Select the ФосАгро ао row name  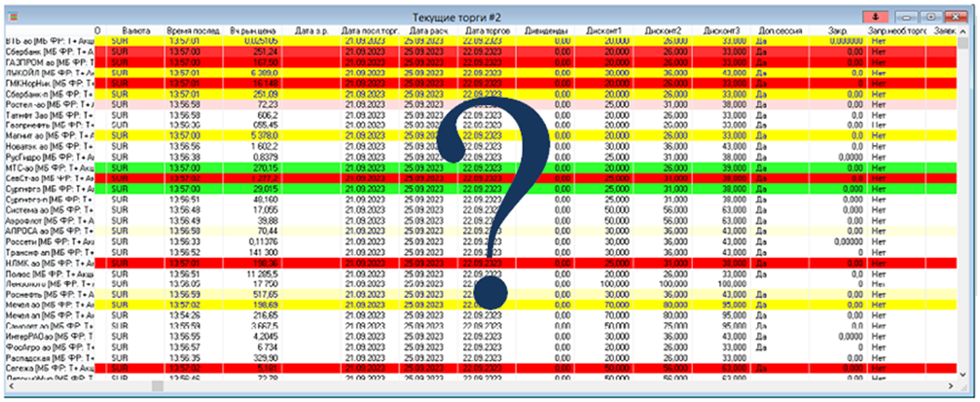49,347
